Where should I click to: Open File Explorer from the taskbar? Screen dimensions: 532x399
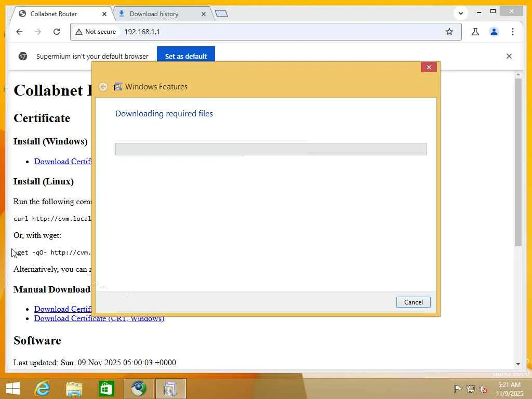pos(74,389)
